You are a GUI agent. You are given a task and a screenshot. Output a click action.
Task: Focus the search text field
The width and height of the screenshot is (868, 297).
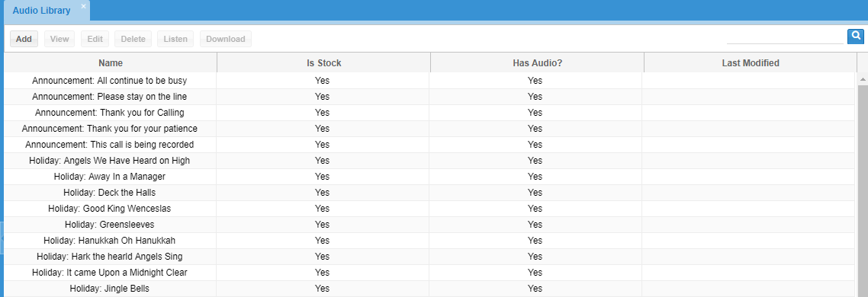click(x=785, y=37)
